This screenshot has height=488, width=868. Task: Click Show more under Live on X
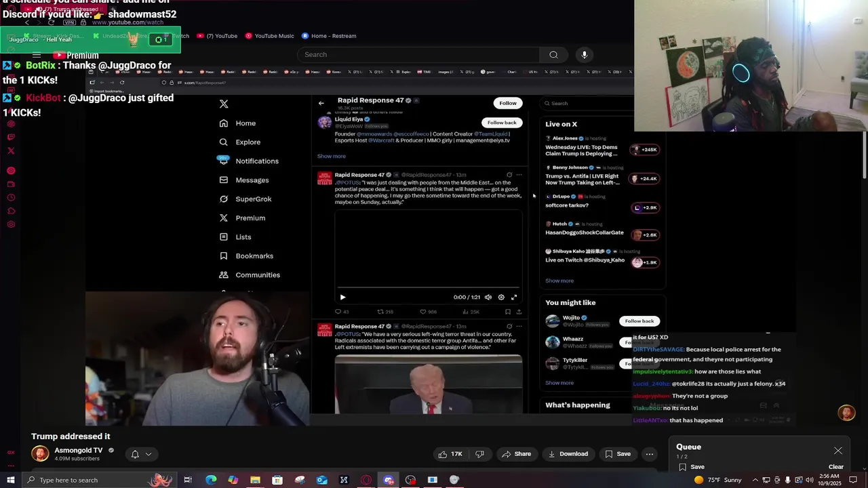559,281
